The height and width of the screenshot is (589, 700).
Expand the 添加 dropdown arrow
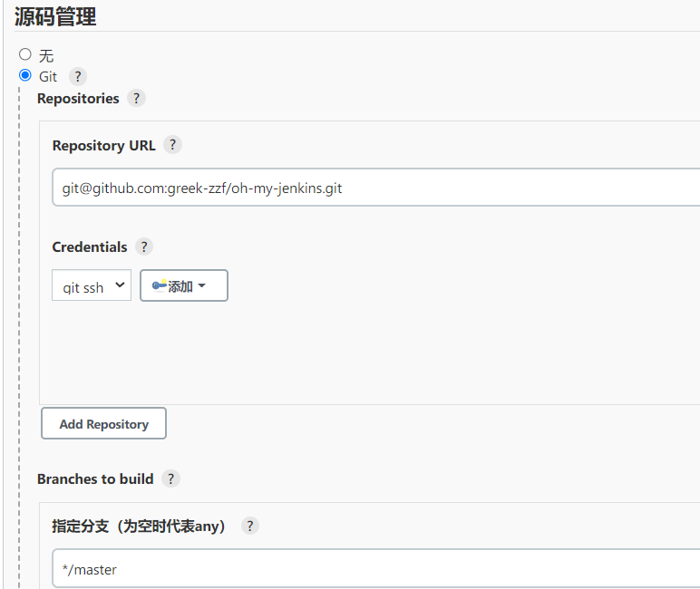(202, 285)
